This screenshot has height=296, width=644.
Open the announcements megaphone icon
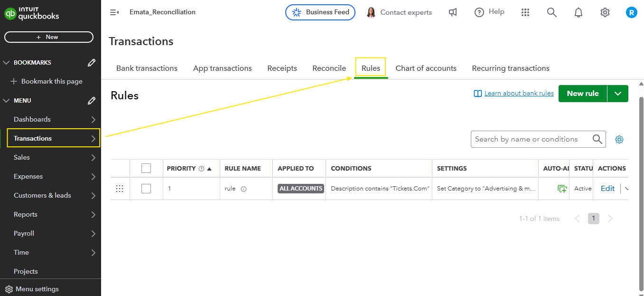pos(453,12)
